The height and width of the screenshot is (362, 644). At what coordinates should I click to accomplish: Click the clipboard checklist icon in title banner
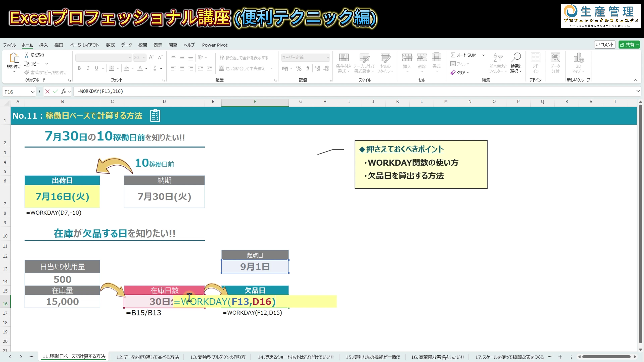(x=155, y=115)
